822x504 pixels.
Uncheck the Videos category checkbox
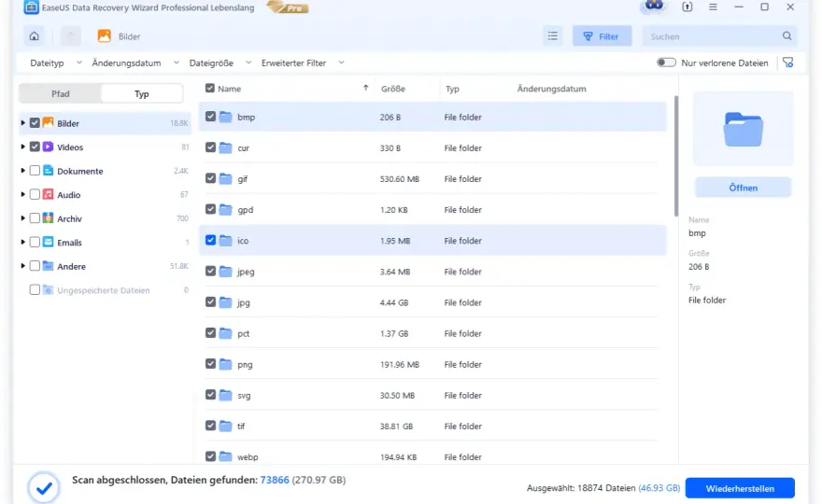pyautogui.click(x=35, y=147)
